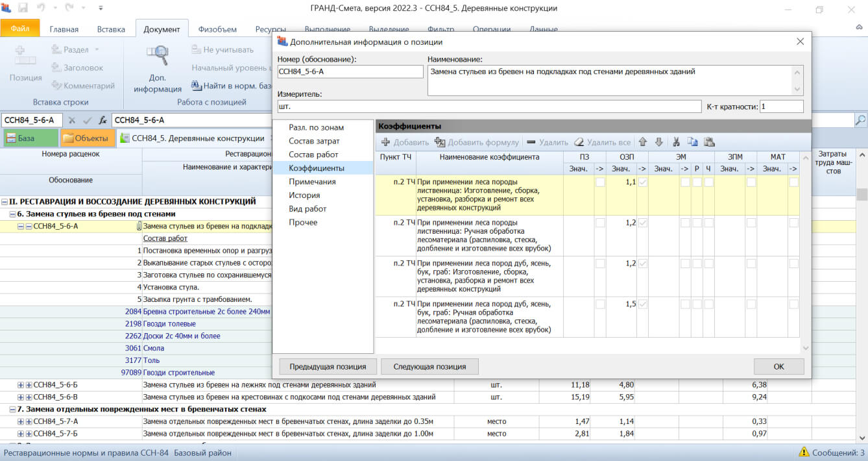The height and width of the screenshot is (461, 868).
Task: Click the fx formula icon
Action: click(102, 120)
